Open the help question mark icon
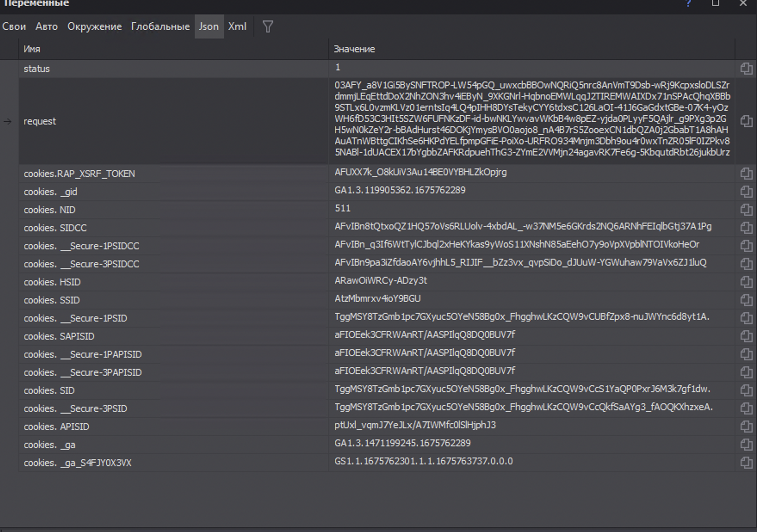Viewport: 757px width, 532px height. point(688,3)
